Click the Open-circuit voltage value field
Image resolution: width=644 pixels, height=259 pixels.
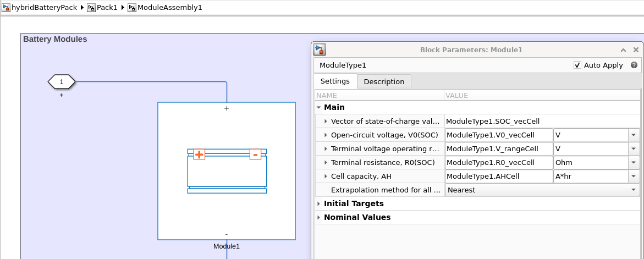[498, 135]
